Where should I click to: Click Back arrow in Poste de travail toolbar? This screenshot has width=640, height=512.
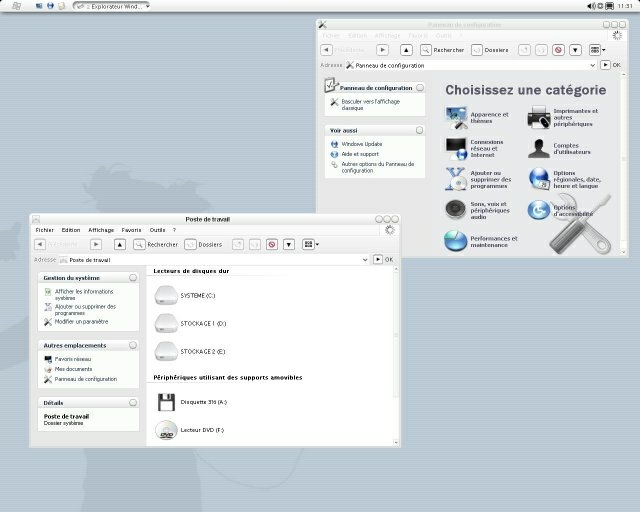coord(40,244)
